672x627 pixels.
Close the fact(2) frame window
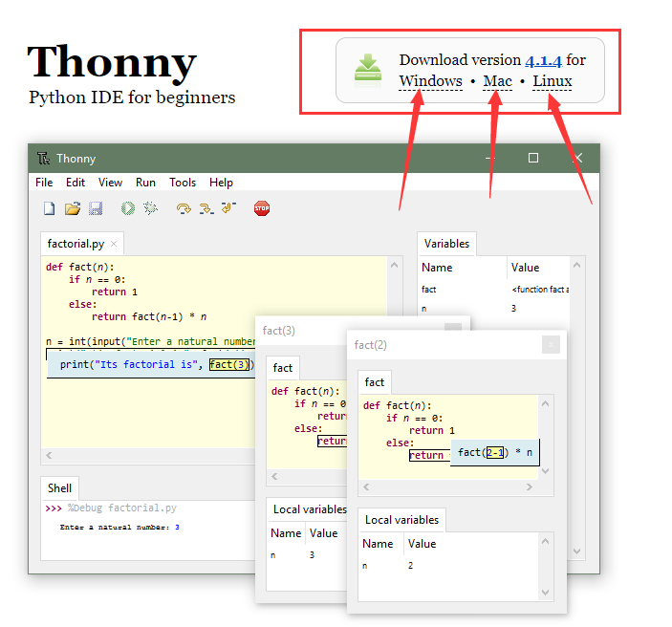(551, 345)
